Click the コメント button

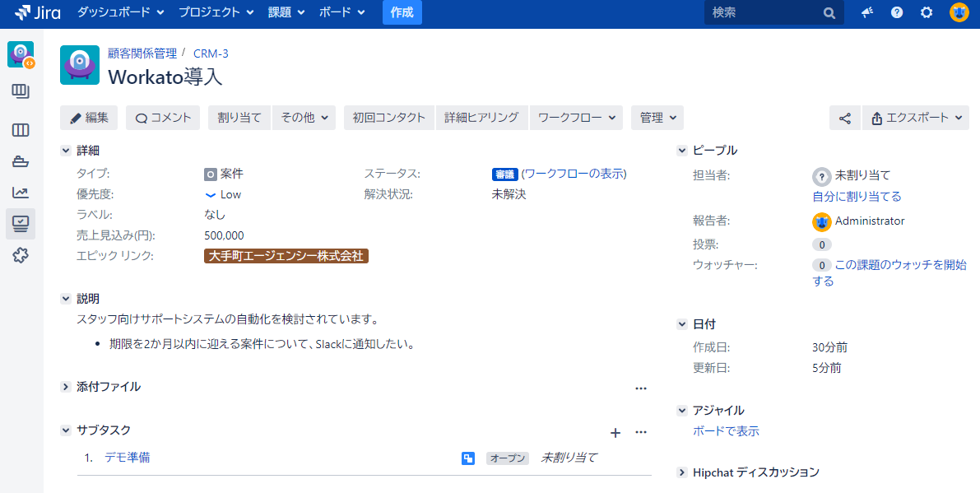point(163,118)
